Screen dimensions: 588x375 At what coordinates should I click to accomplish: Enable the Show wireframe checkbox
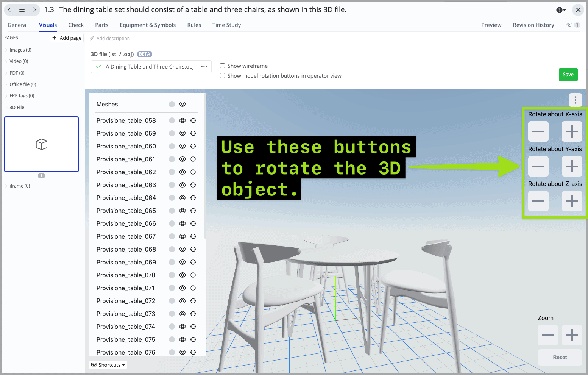(x=222, y=66)
